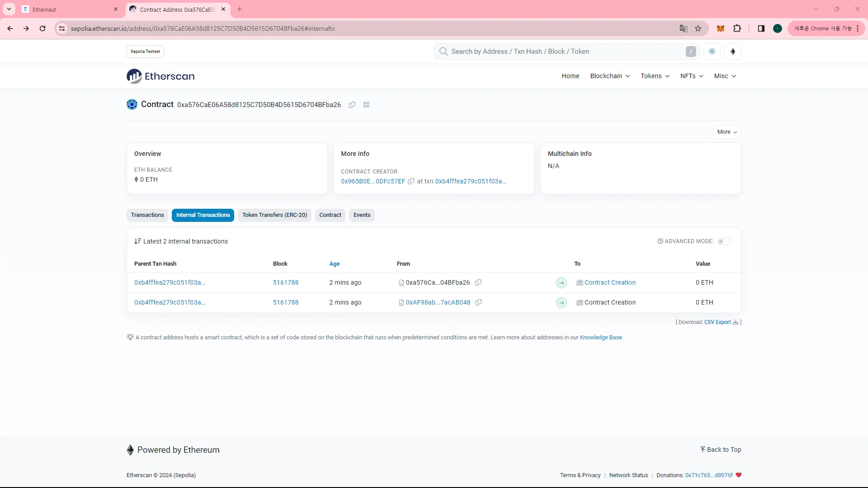This screenshot has height=488, width=868.
Task: Open contract creator 0x965B0E...0DFc57EF link
Action: pyautogui.click(x=373, y=181)
